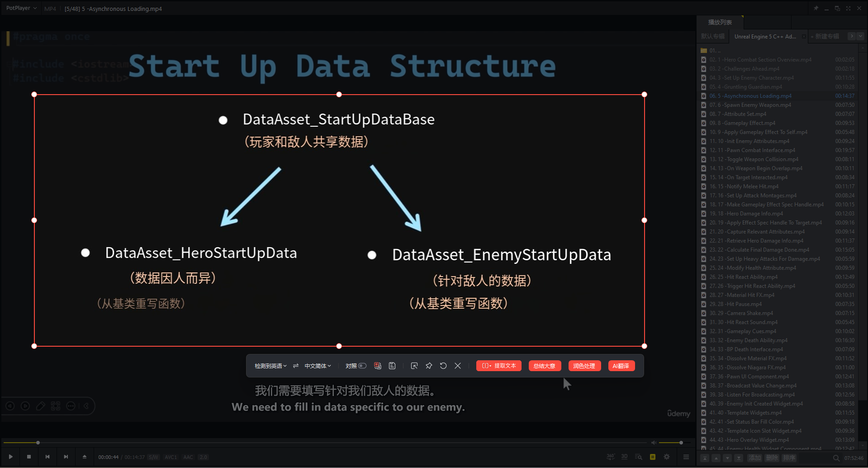Open the PotPlayer main menu dropdown

point(21,8)
